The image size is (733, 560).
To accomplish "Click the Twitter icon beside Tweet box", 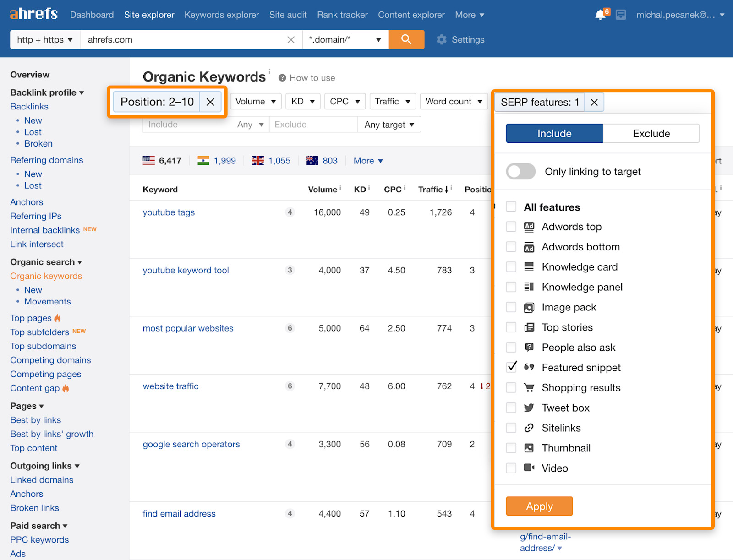I will (529, 408).
